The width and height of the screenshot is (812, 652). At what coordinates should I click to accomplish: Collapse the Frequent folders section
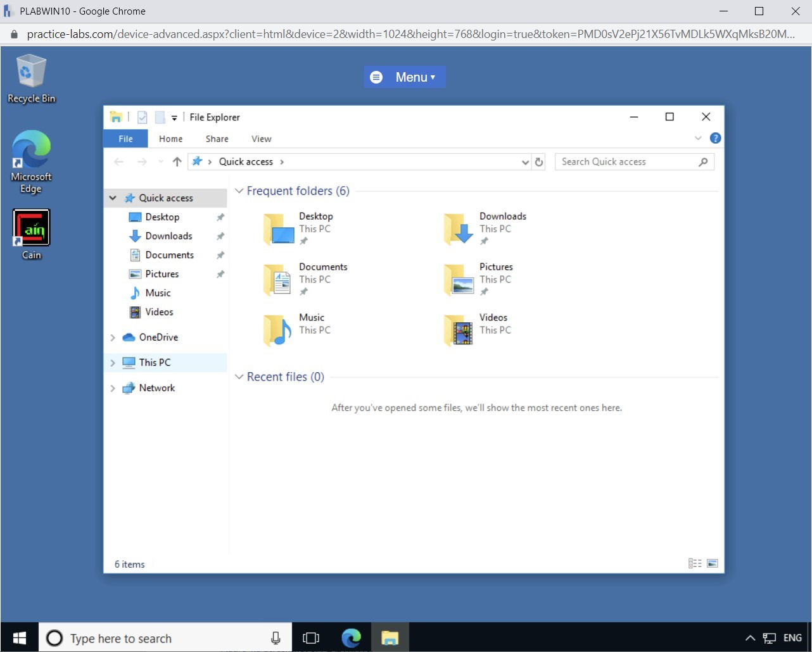239,191
